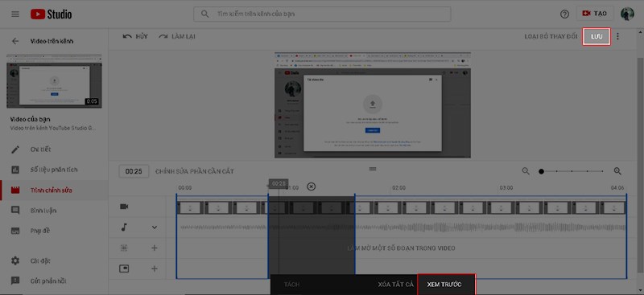This screenshot has width=644, height=295.
Task: Click LÀM MỜ MỘT SỐ ĐOẠN TRONG VIDEO text
Action: (401, 248)
